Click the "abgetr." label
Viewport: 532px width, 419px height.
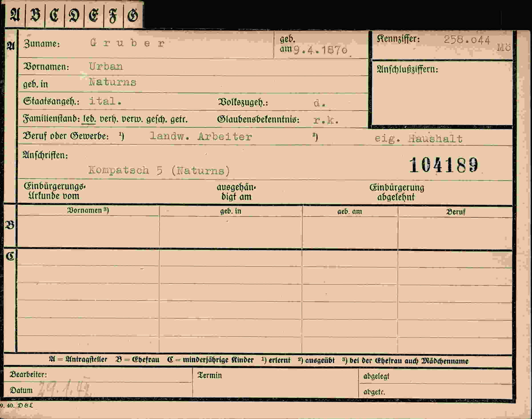click(x=374, y=392)
